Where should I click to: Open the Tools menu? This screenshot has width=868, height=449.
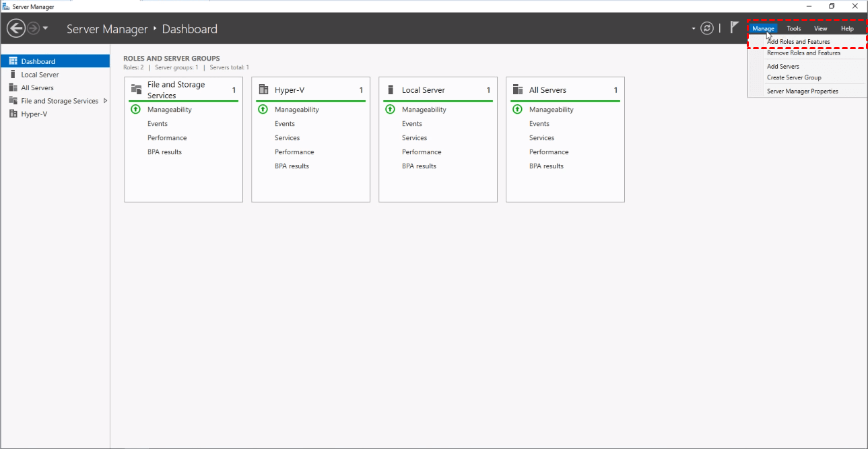click(794, 28)
